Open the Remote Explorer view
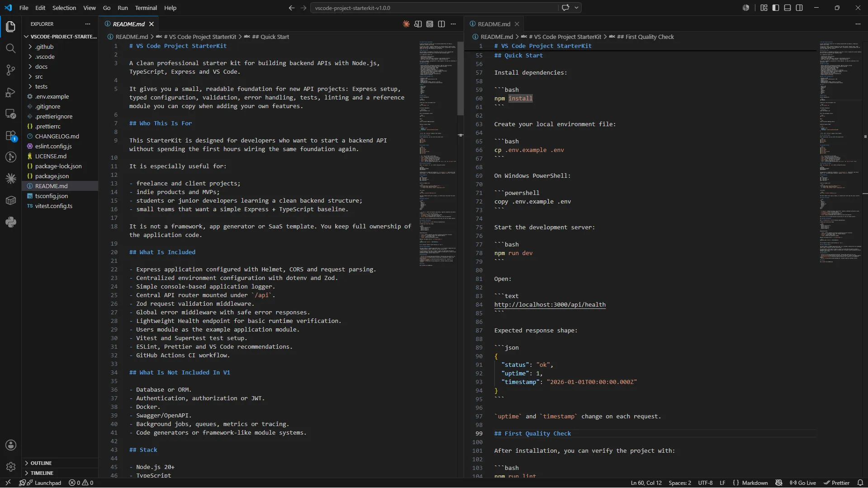The image size is (868, 488). (10, 114)
